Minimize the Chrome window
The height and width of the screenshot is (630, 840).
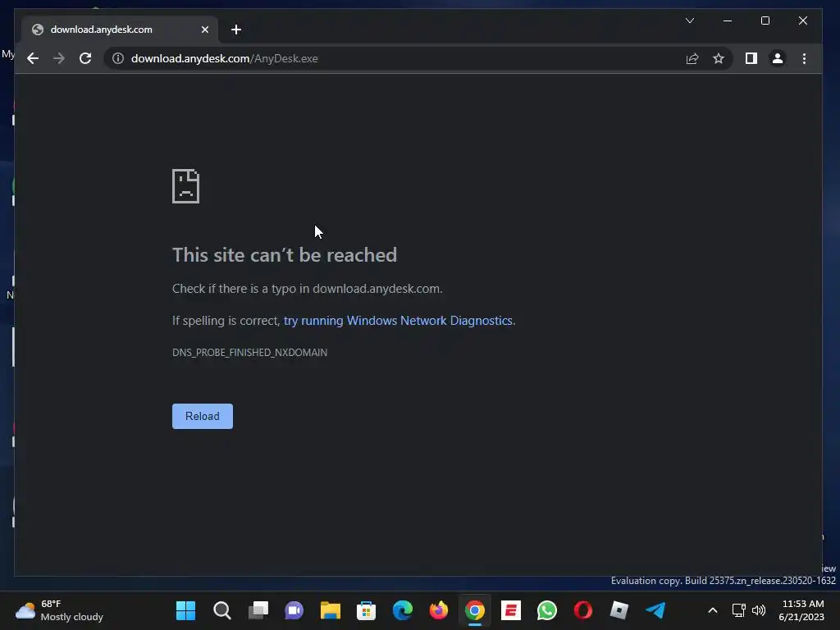click(728, 21)
